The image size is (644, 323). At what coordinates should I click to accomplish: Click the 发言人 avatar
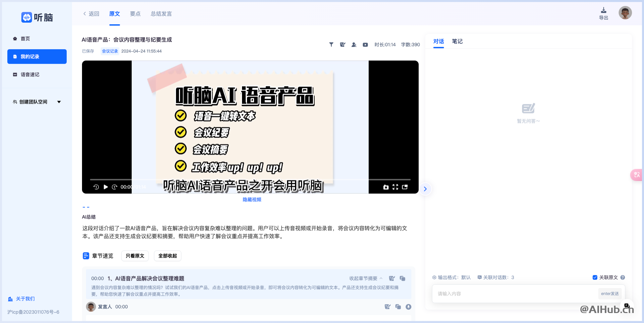(91, 307)
